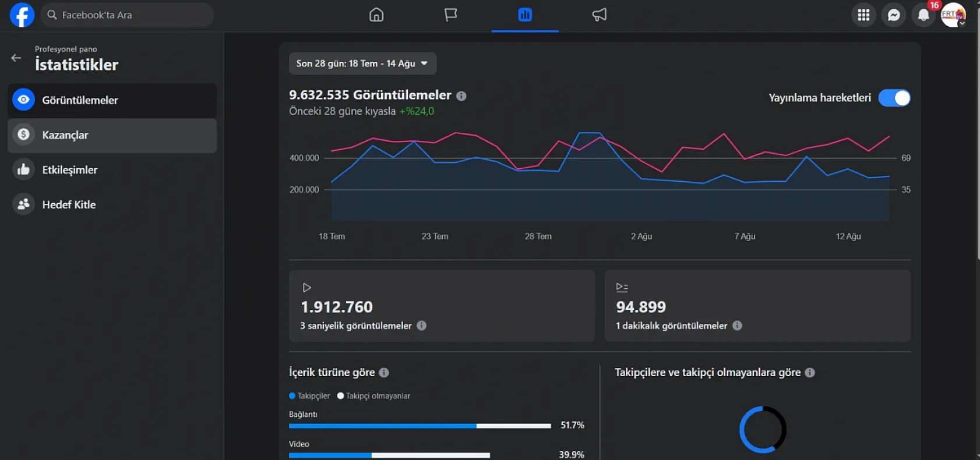This screenshot has width=980, height=460.
Task: Select Kazançlar in the sidebar
Action: click(112, 135)
